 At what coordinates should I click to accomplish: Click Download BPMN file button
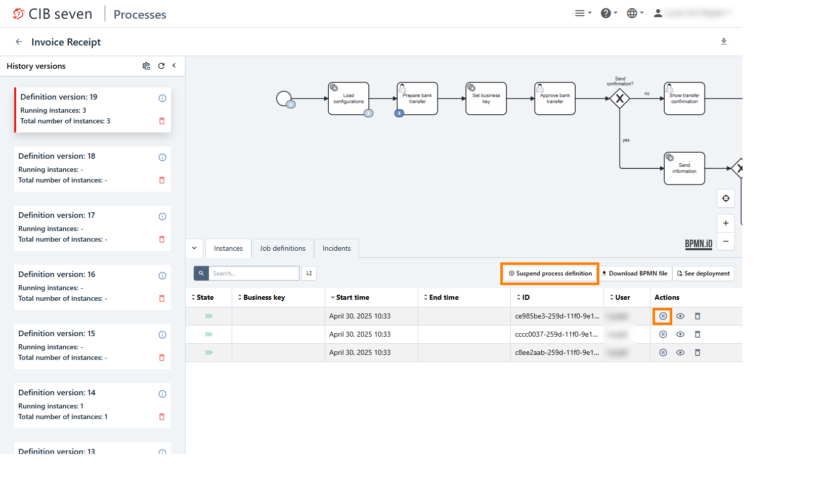pos(634,273)
